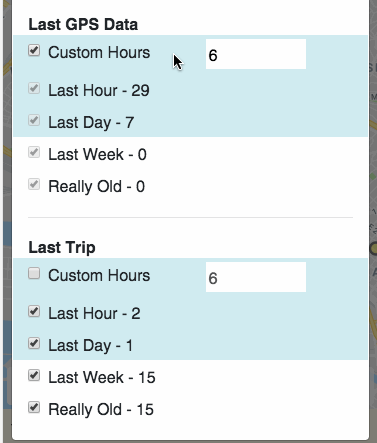Viewport: 377px width, 443px height.
Task: Uncheck Last Hour - 2 checkbox
Action: 34,311
